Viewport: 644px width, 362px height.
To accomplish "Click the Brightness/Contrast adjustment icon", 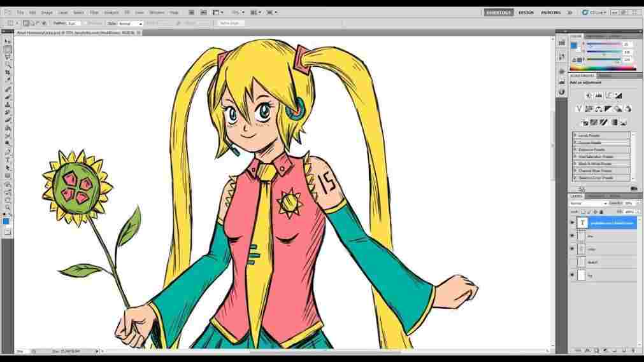I will click(588, 96).
